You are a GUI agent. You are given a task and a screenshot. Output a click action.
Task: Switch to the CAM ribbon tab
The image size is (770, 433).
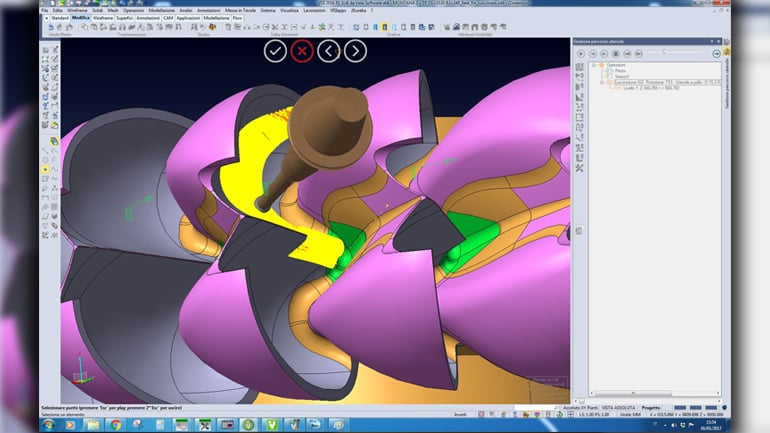pos(167,18)
